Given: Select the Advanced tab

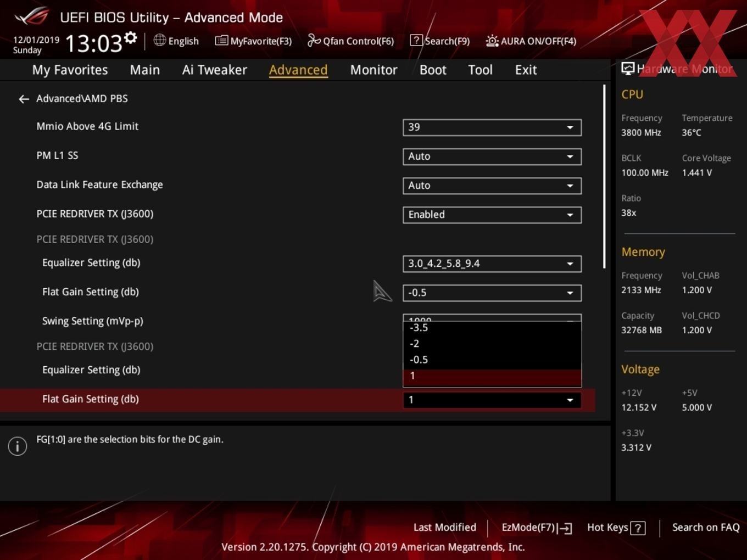Looking at the screenshot, I should click(x=298, y=70).
